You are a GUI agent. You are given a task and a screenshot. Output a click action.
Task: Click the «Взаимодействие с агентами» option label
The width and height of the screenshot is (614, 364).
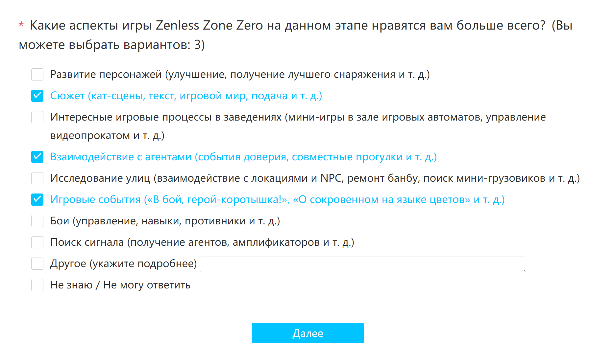(243, 157)
